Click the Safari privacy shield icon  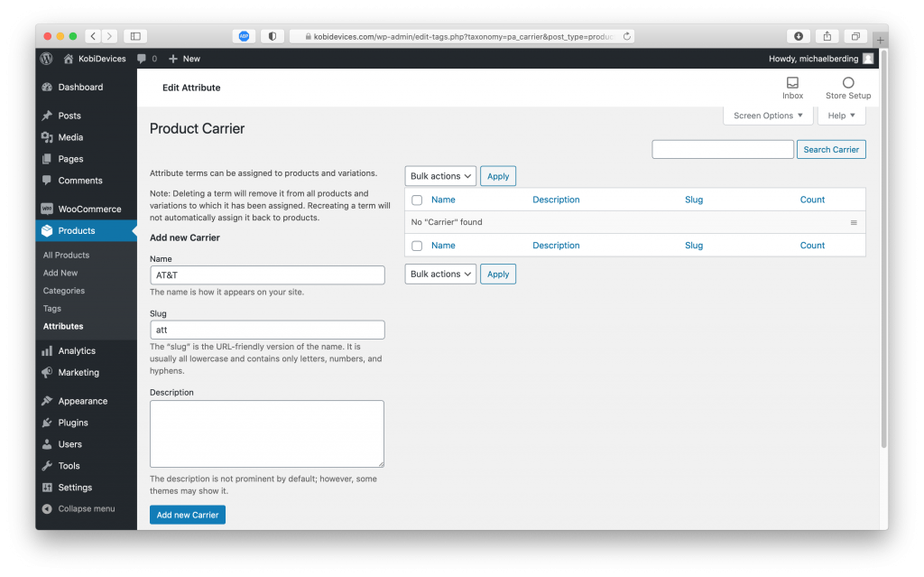(x=273, y=36)
